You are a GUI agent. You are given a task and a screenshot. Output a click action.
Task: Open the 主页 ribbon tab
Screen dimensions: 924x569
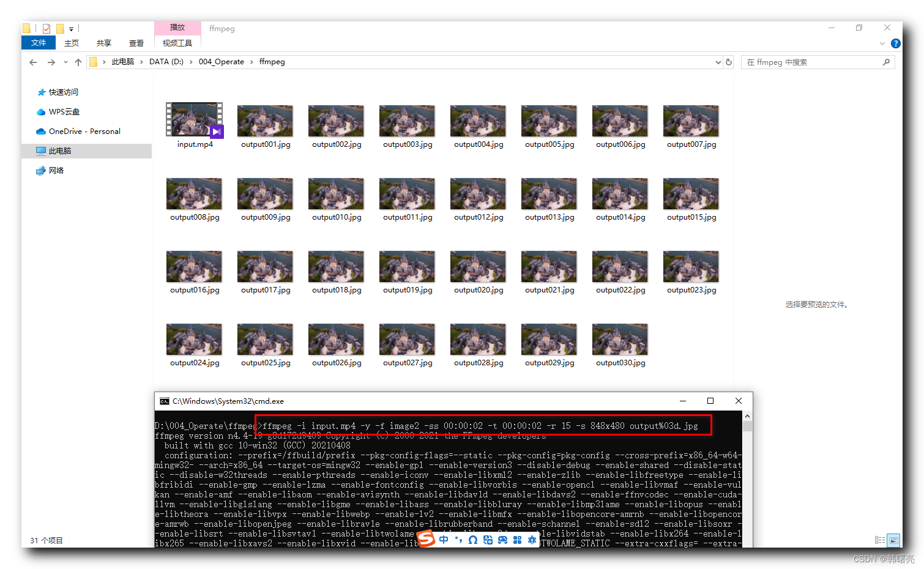click(x=72, y=43)
